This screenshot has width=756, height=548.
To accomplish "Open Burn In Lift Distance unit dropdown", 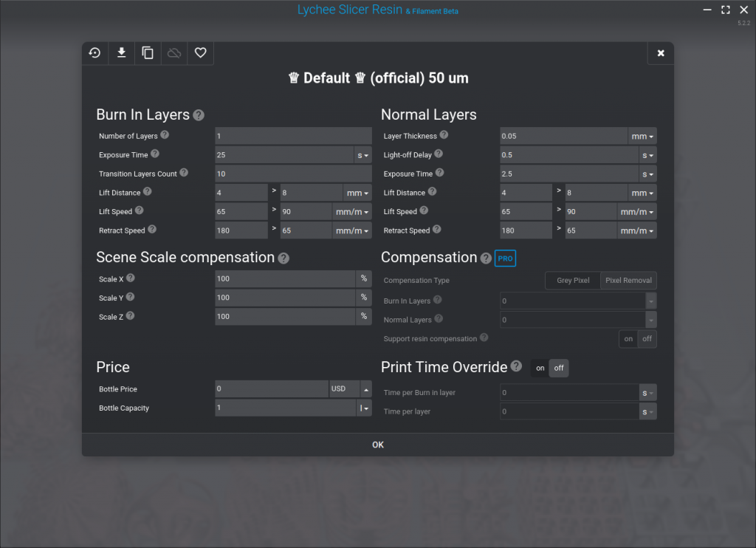I will 357,193.
